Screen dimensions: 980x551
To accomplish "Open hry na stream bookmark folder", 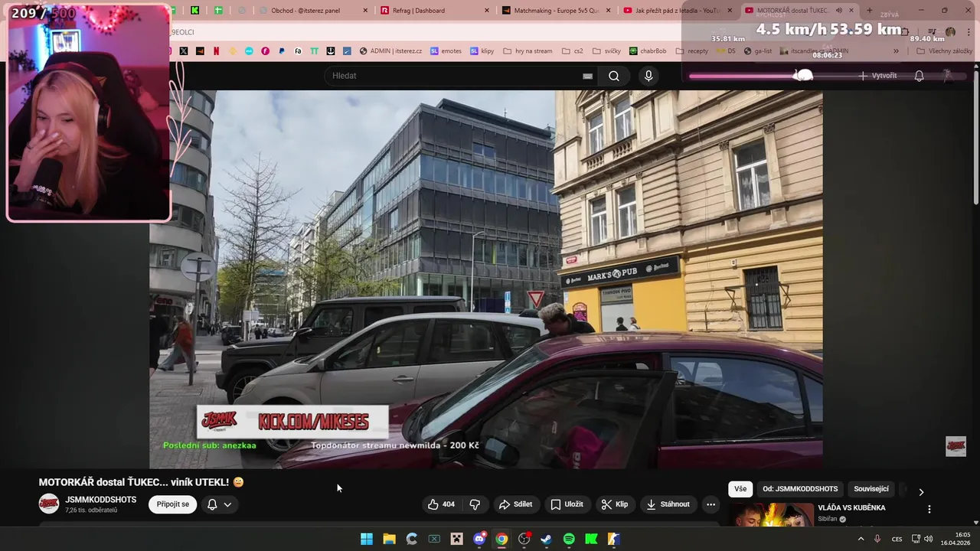I will click(x=527, y=51).
